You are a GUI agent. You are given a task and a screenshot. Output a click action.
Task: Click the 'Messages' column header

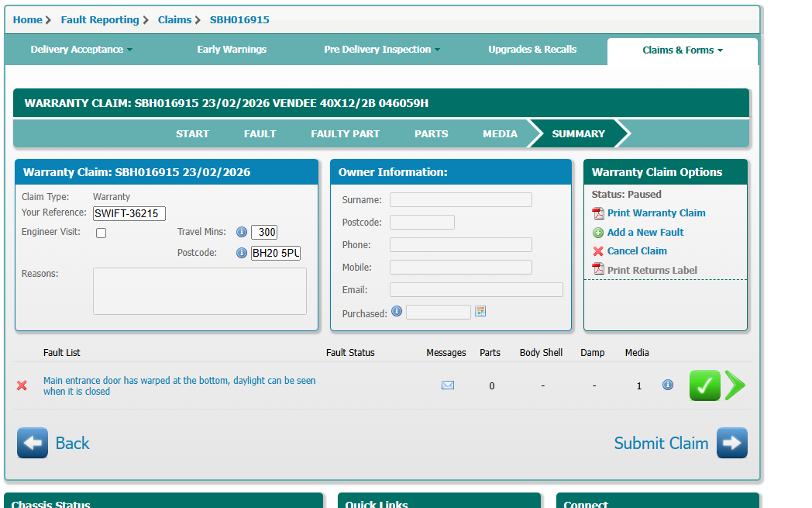point(446,352)
